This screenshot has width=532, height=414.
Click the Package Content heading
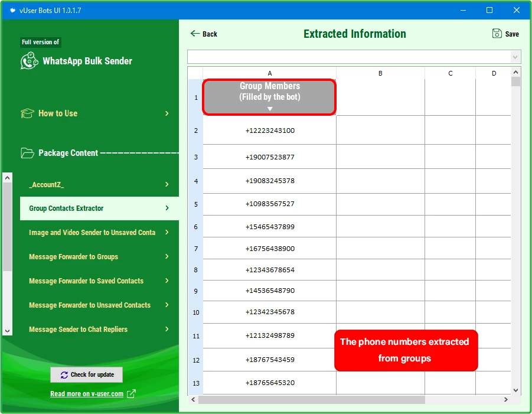(68, 153)
